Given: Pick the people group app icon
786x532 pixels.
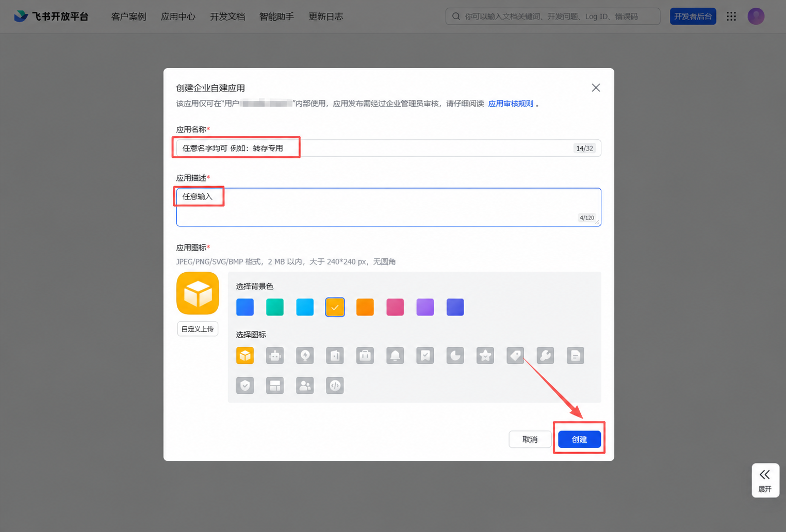Looking at the screenshot, I should coord(305,386).
